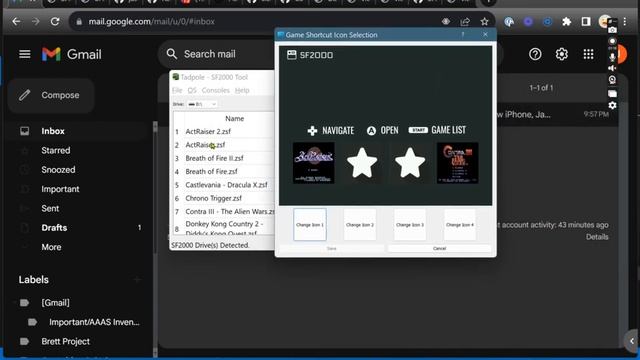Open the Chrome extensions puzzle icon
Viewport: 640px width, 360px height.
pyautogui.click(x=567, y=21)
